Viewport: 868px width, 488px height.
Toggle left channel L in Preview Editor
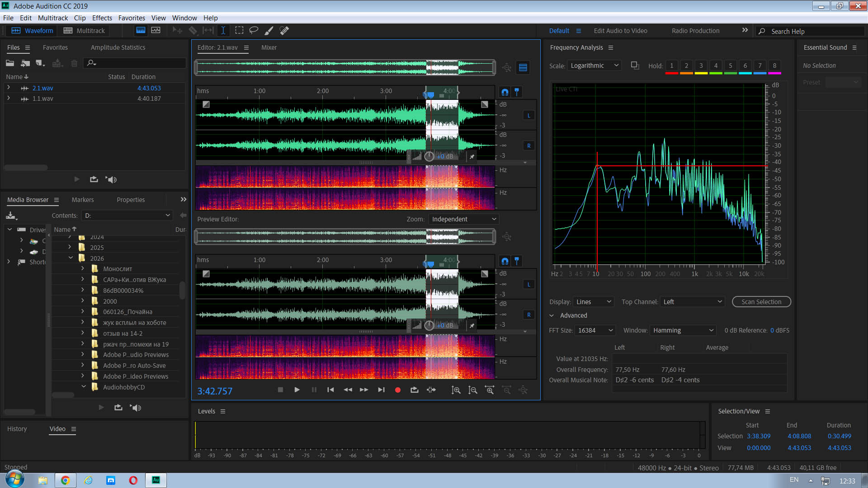(528, 284)
